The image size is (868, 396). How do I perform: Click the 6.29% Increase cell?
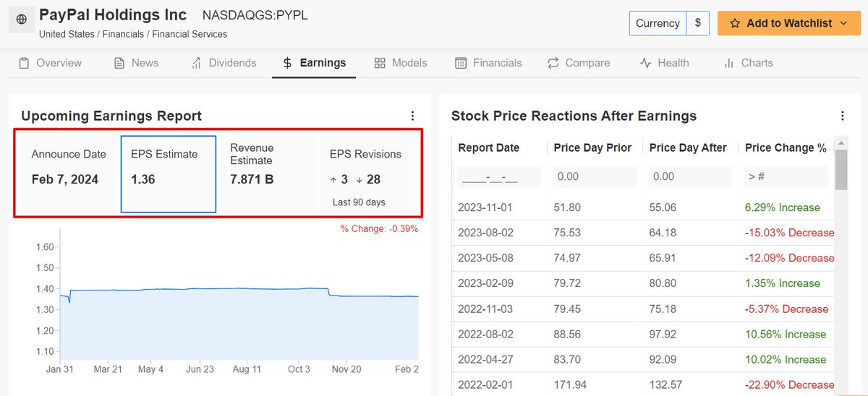[x=783, y=207]
